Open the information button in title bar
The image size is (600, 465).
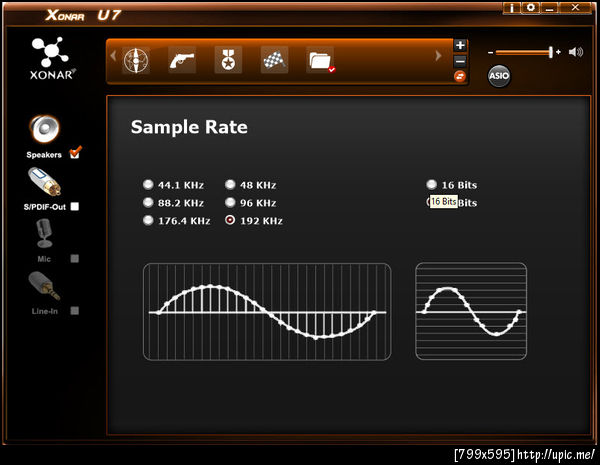(x=512, y=8)
